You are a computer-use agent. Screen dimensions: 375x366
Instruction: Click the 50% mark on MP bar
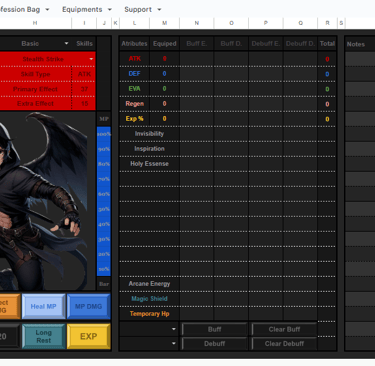tap(104, 209)
